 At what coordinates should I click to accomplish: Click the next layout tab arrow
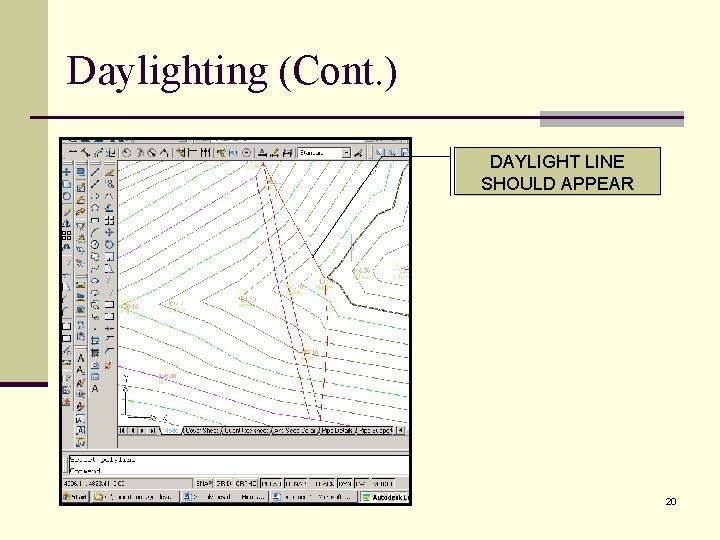(x=142, y=431)
